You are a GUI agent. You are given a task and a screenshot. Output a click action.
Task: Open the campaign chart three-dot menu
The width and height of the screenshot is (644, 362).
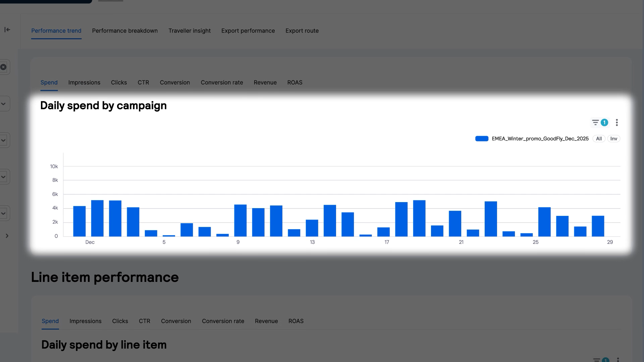click(616, 123)
